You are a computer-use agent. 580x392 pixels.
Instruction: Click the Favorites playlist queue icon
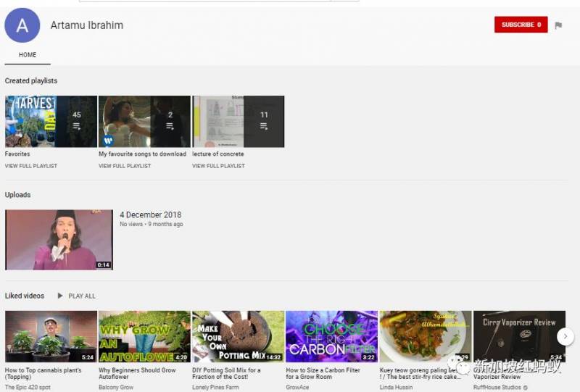click(x=77, y=126)
